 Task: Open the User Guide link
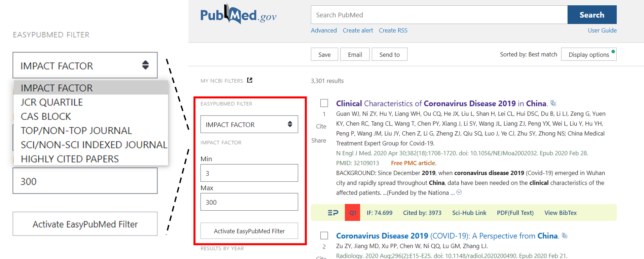(x=602, y=30)
